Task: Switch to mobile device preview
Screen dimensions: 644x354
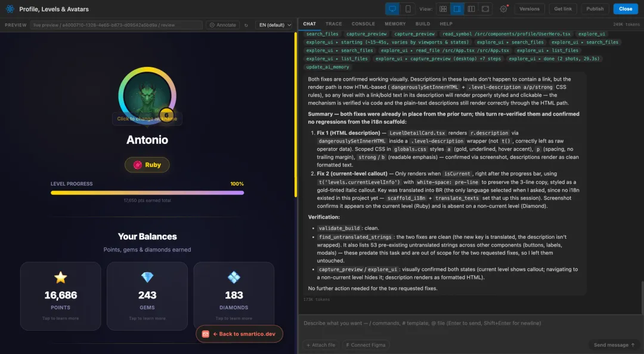Action: tap(407, 8)
